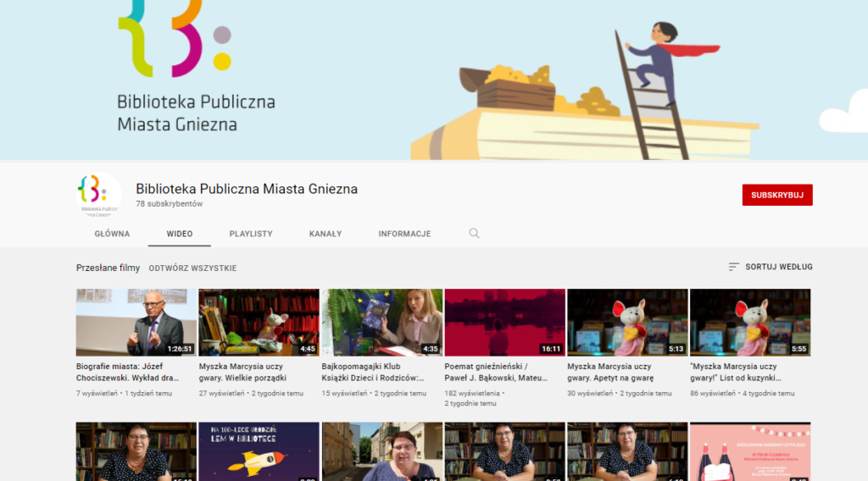Select the WIDEO tab
Image resolution: width=868 pixels, height=481 pixels.
click(x=180, y=234)
